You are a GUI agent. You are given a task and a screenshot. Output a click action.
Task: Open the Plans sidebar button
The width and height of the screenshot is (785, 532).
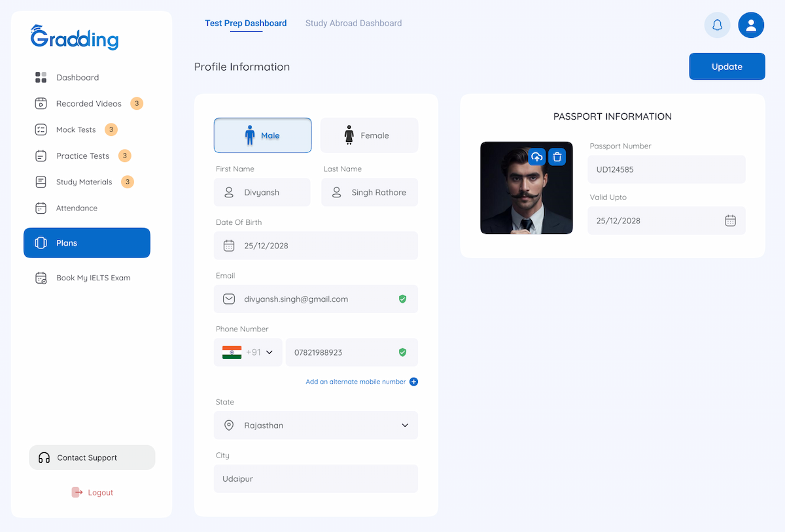click(x=87, y=243)
